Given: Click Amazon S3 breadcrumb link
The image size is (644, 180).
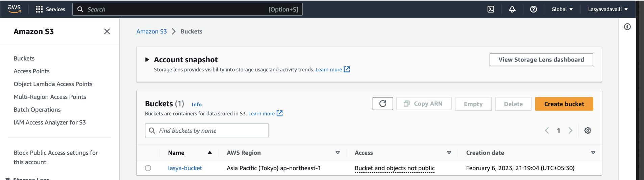Looking at the screenshot, I should 151,31.
